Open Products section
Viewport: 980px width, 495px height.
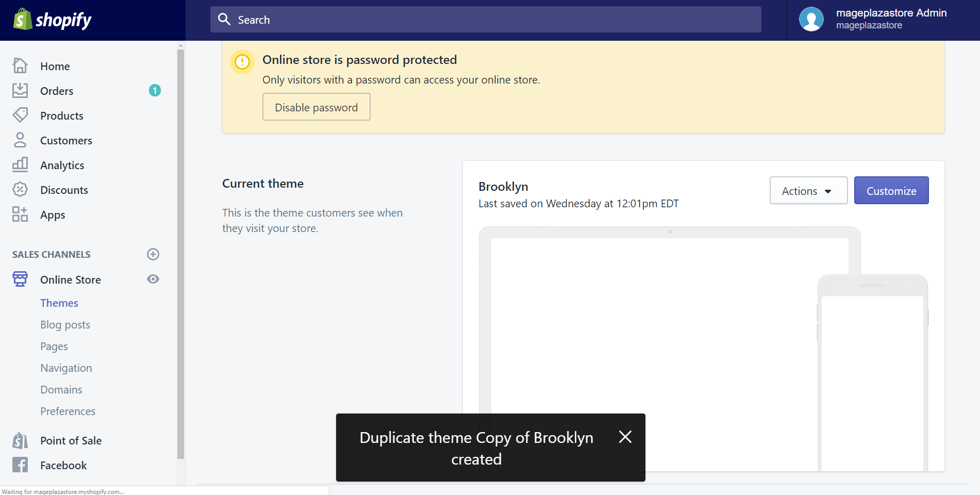[x=62, y=115]
